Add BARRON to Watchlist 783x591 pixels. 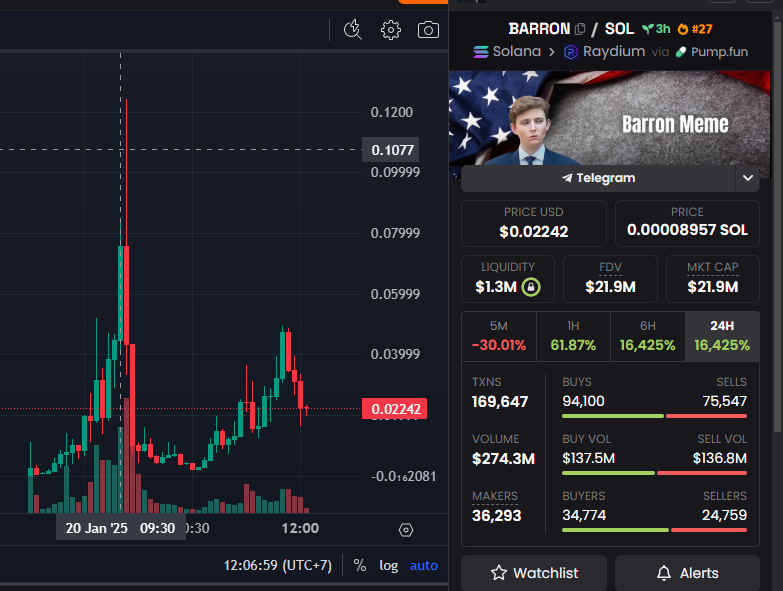[534, 573]
